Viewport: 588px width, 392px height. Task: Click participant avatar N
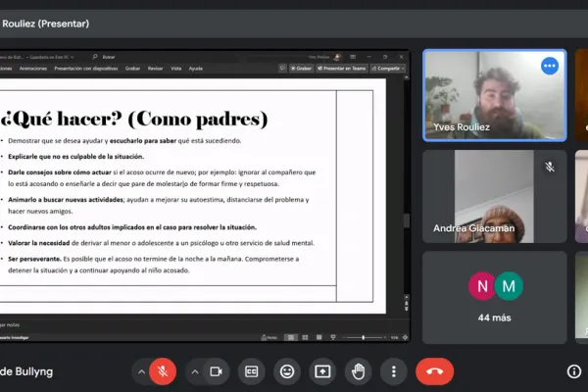tap(482, 286)
